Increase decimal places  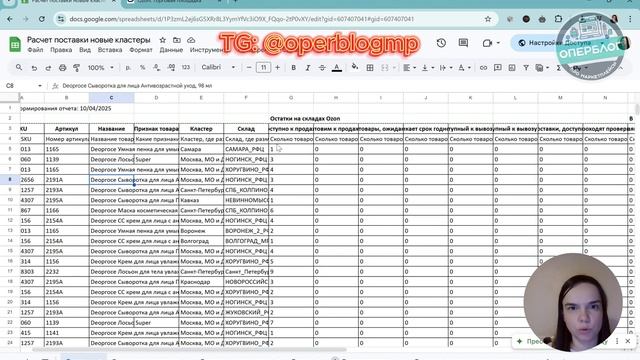point(171,68)
